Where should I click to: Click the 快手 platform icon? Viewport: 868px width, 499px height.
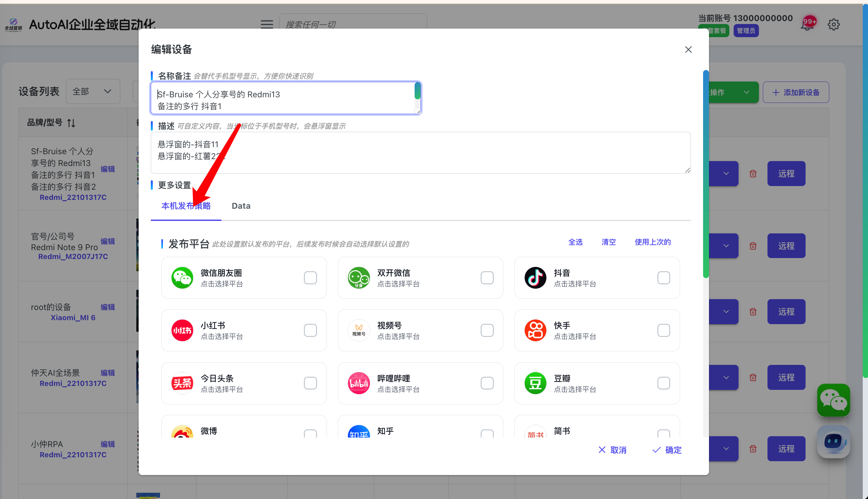coord(535,330)
